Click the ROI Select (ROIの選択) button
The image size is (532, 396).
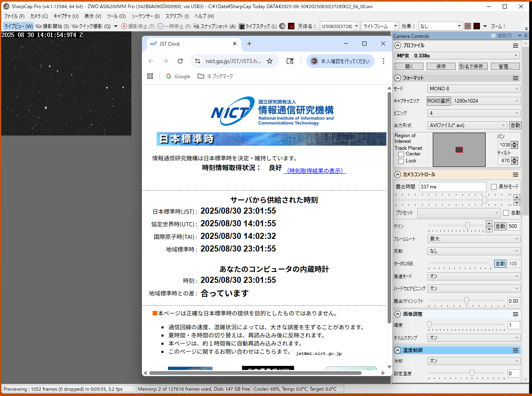438,101
